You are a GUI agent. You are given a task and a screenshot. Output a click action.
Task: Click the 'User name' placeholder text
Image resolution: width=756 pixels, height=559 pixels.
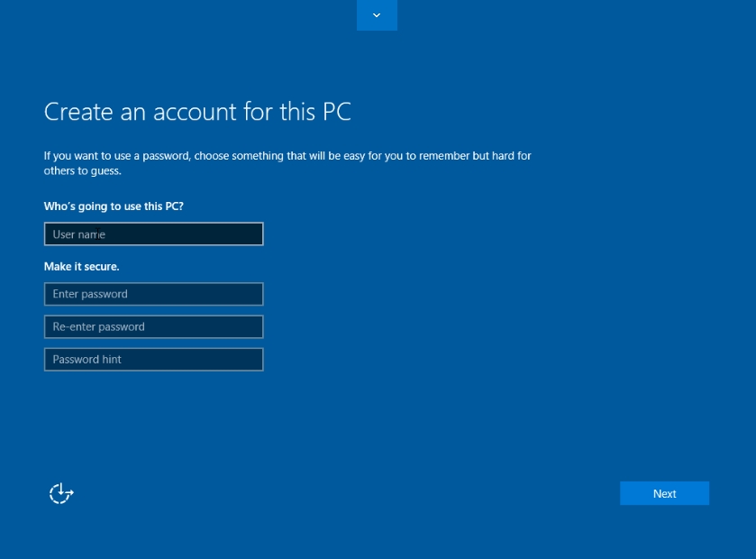click(79, 234)
